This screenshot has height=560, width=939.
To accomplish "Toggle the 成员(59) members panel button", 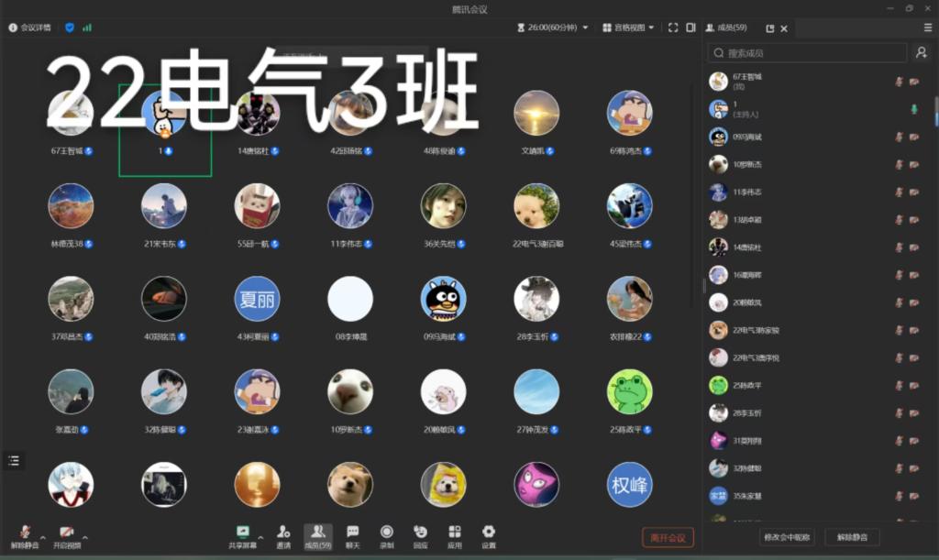I will (318, 535).
